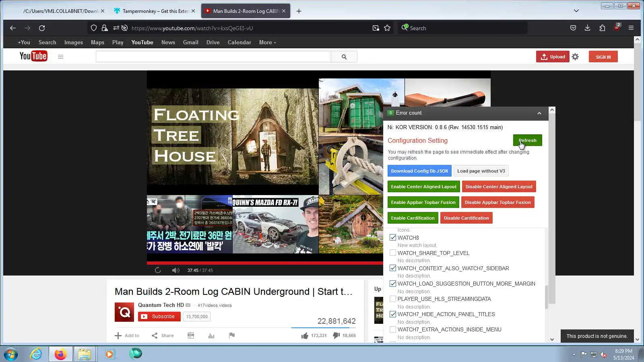Viewport: 644px width, 362px height.
Task: Click the YouTube logo
Action: click(33, 56)
